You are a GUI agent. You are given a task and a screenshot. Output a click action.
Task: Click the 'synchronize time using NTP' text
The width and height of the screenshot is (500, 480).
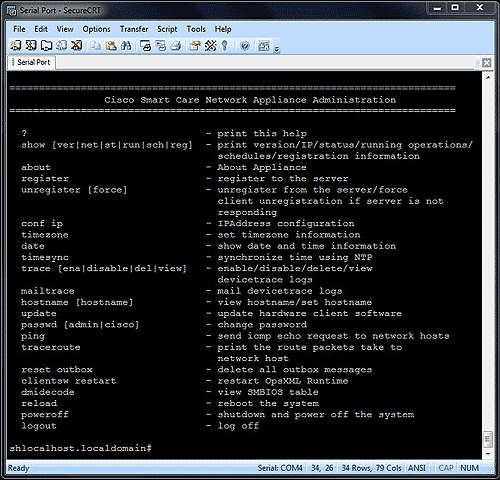tap(295, 257)
